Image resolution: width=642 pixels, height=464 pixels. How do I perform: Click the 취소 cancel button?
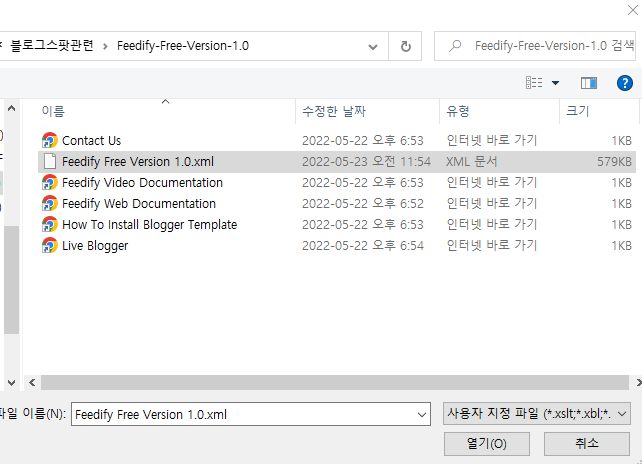click(x=587, y=444)
